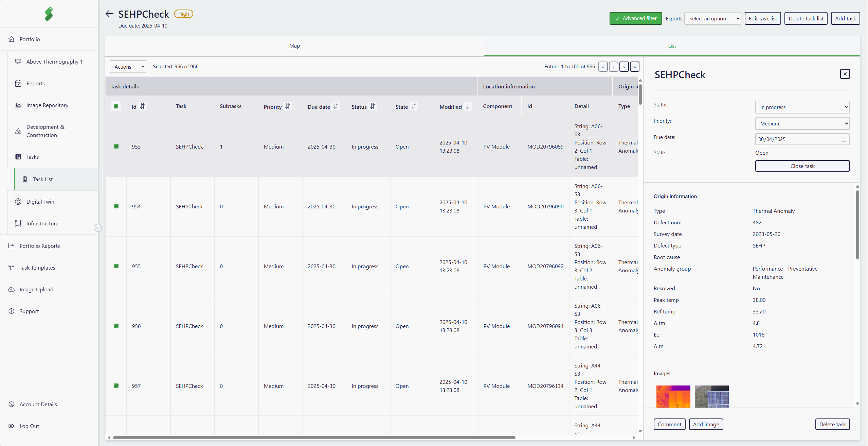Open Image Upload cloud icon
The height and width of the screenshot is (446, 868).
11,289
